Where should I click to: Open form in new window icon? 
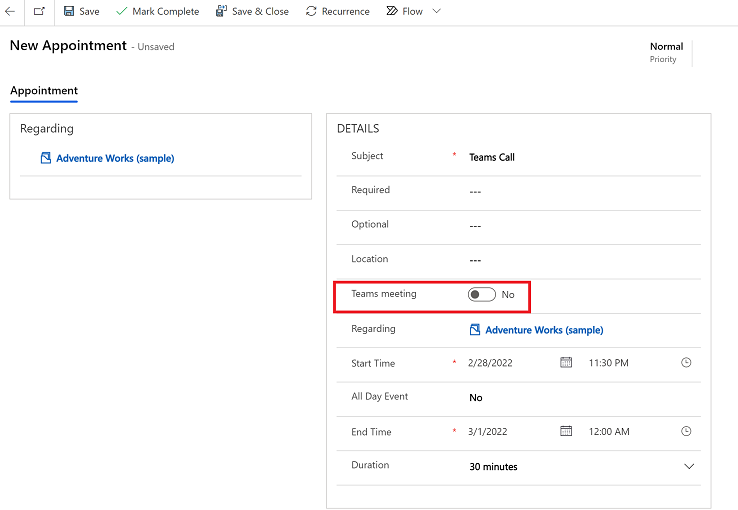point(39,11)
